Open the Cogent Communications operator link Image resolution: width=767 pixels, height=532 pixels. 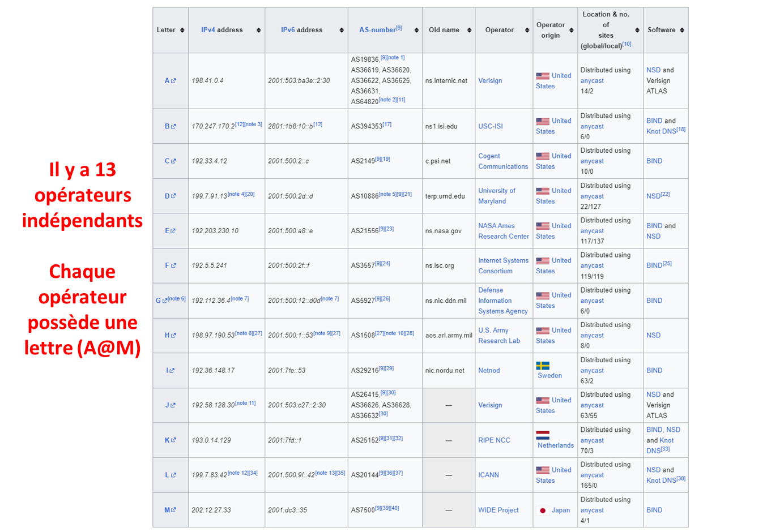tap(502, 161)
